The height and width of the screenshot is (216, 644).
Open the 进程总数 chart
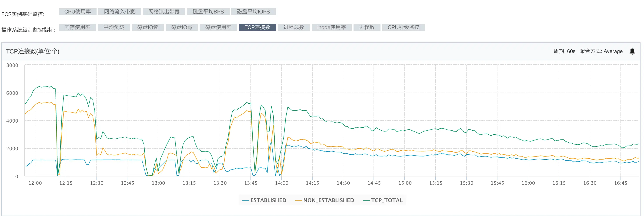(294, 27)
